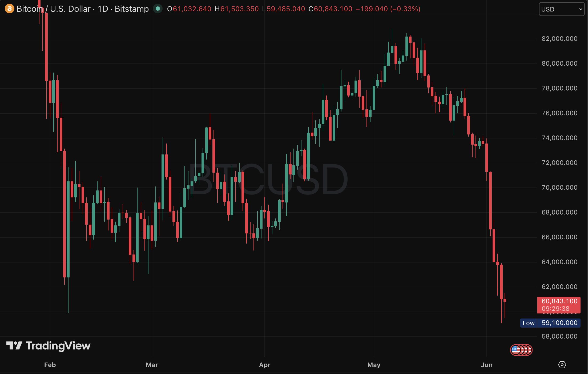Click the 78,000.000 price axis label
Image resolution: width=588 pixels, height=374 pixels.
pos(559,88)
